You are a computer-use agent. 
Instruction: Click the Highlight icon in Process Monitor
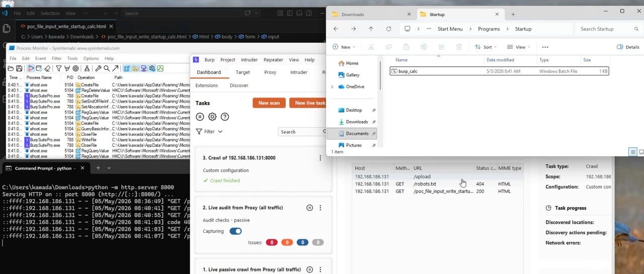tap(67, 68)
